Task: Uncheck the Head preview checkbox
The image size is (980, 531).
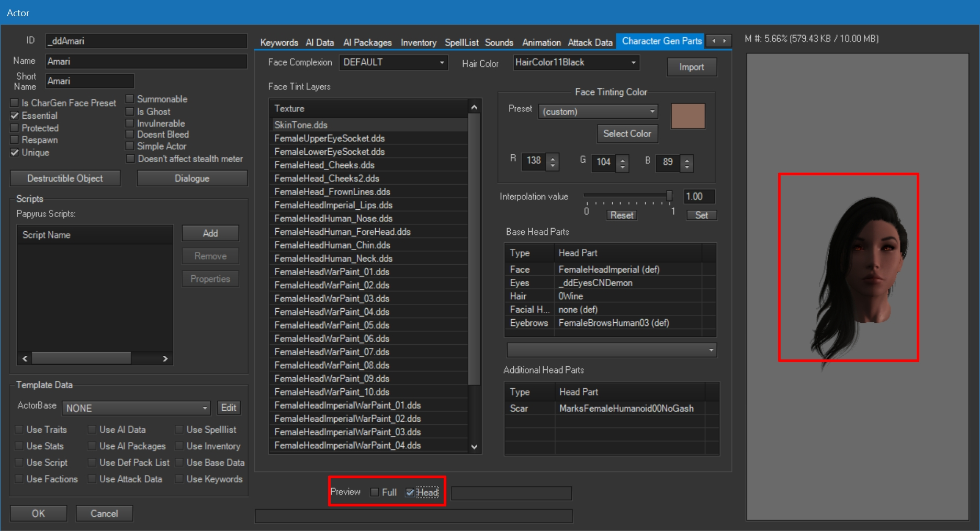Action: 410,492
